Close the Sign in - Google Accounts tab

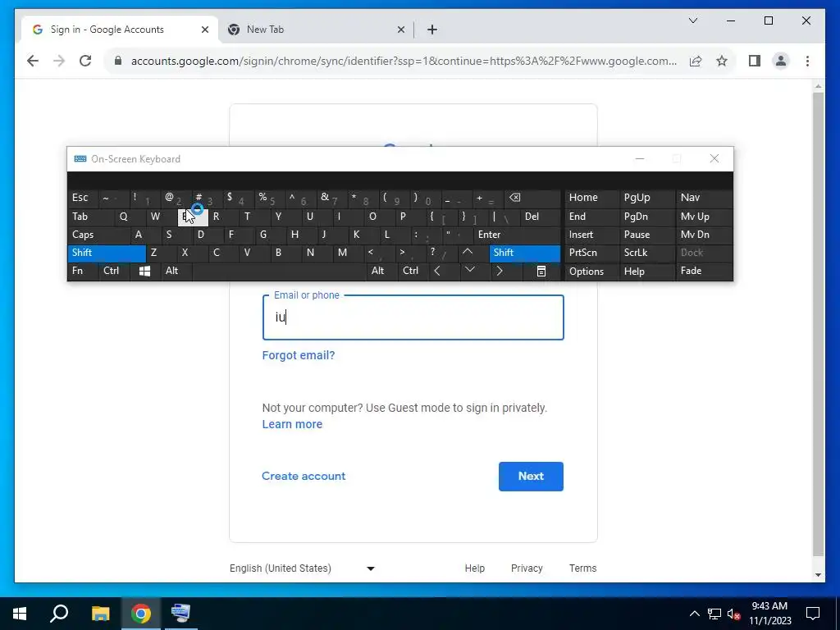point(204,30)
